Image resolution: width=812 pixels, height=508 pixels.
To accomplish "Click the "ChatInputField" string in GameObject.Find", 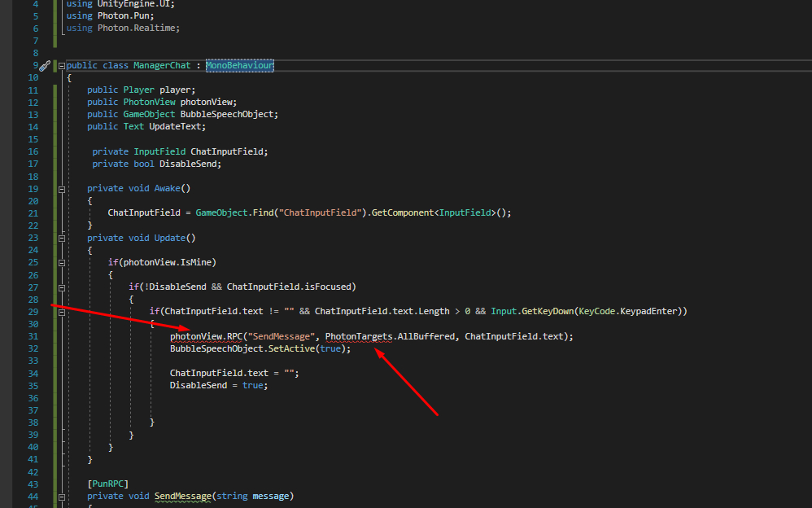I will pyautogui.click(x=320, y=212).
